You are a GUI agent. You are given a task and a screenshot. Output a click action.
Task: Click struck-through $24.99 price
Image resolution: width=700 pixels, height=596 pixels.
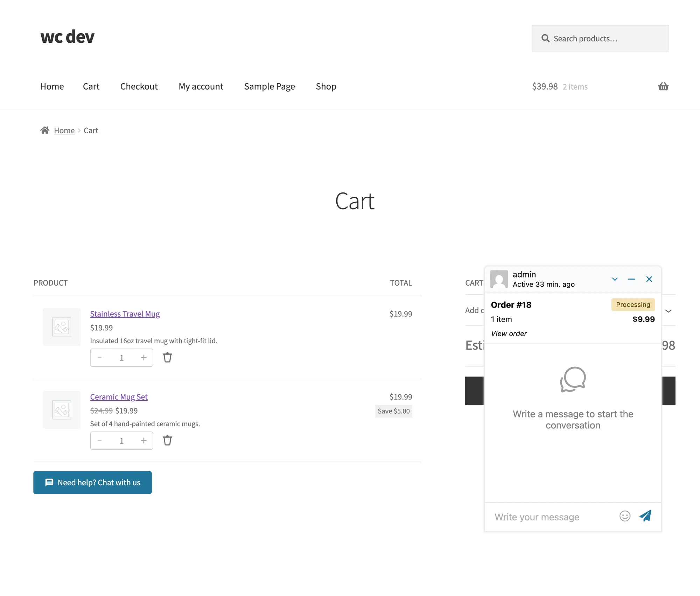point(101,410)
